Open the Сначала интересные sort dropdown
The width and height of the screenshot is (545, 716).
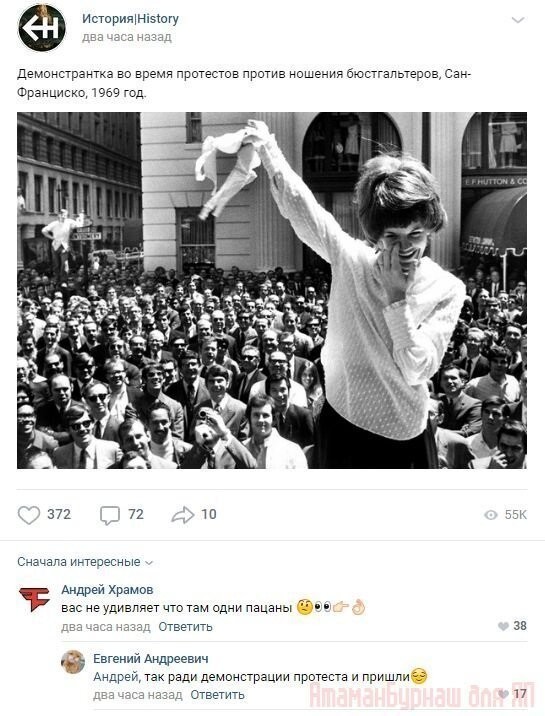pos(84,562)
